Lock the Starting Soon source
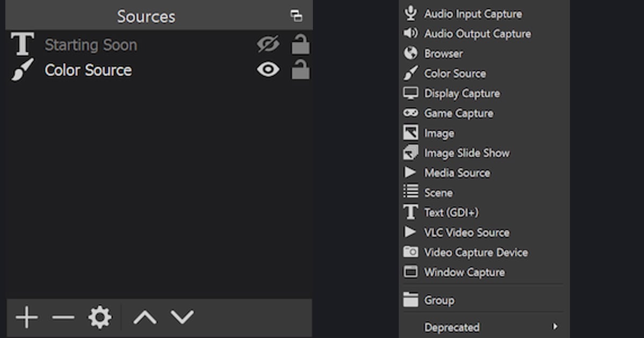The image size is (644, 338). (301, 44)
